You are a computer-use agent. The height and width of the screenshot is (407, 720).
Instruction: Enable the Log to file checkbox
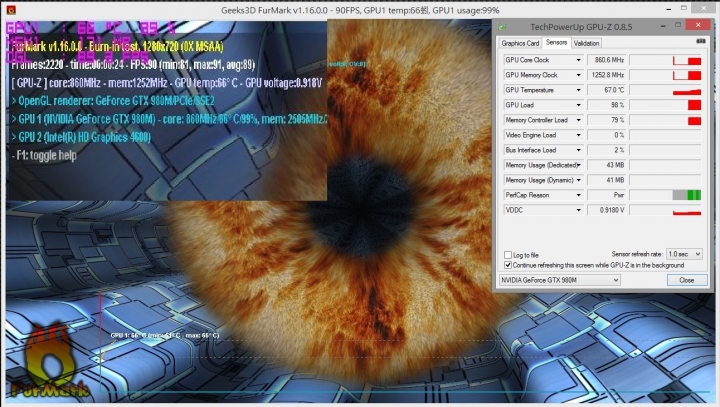[x=508, y=255]
